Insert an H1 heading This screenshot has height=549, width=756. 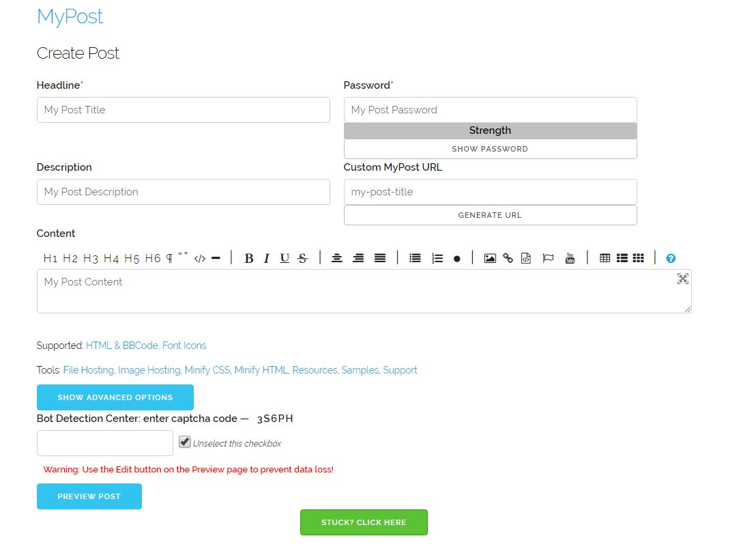click(50, 259)
